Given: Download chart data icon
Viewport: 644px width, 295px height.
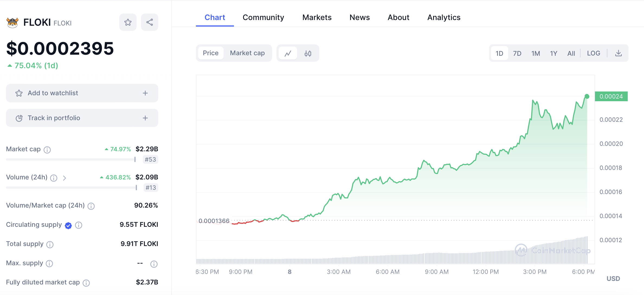Looking at the screenshot, I should click(618, 53).
